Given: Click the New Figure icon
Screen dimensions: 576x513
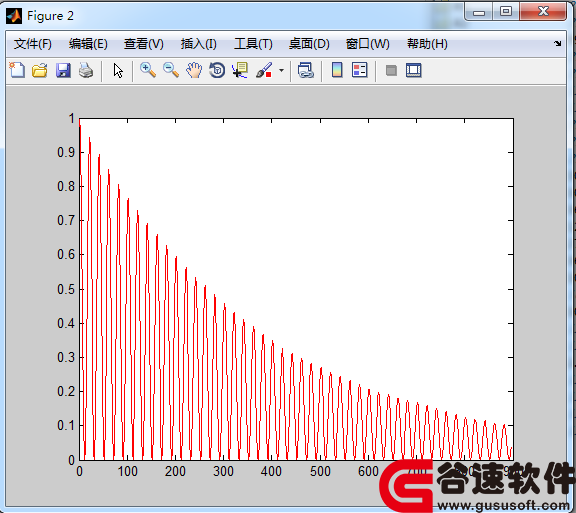Looking at the screenshot, I should (17, 70).
